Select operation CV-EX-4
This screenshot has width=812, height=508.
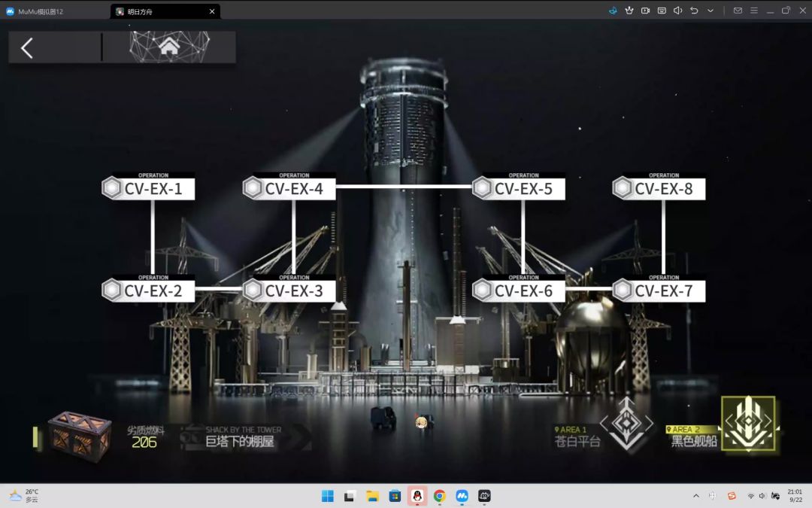[290, 188]
